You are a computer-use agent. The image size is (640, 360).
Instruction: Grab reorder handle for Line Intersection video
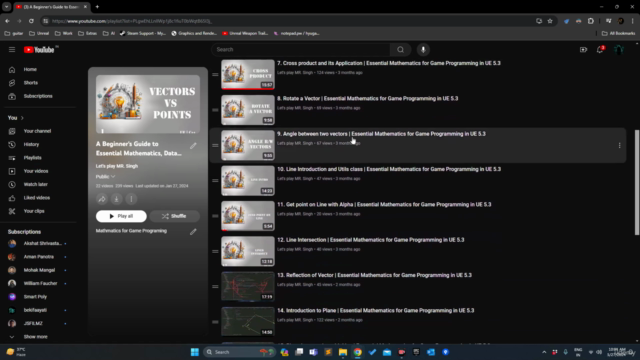pyautogui.click(x=215, y=251)
